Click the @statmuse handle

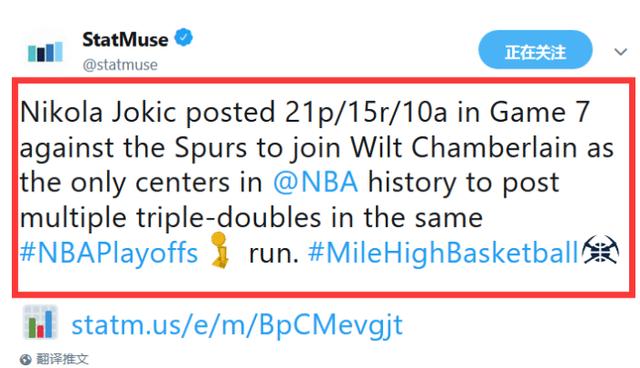pos(120,64)
